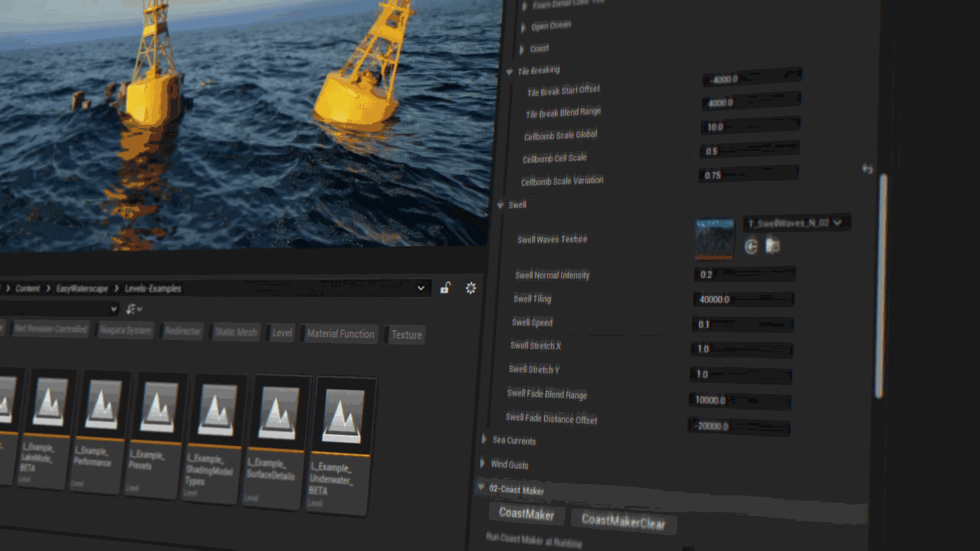Browse to Swell Waves Texture asset

coord(773,246)
